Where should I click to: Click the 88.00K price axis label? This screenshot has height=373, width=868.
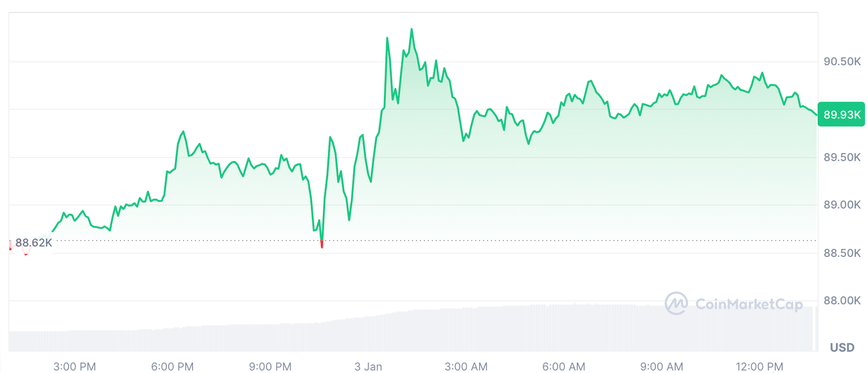click(x=842, y=300)
